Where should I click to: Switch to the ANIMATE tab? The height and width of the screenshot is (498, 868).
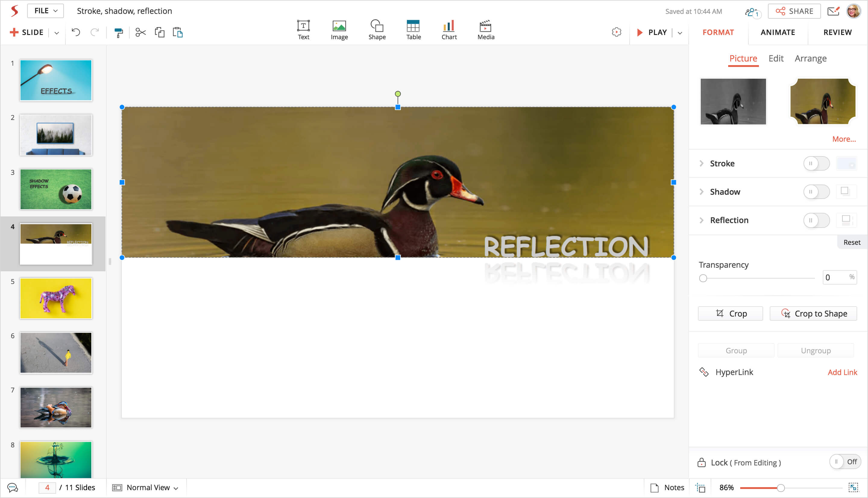tap(777, 33)
